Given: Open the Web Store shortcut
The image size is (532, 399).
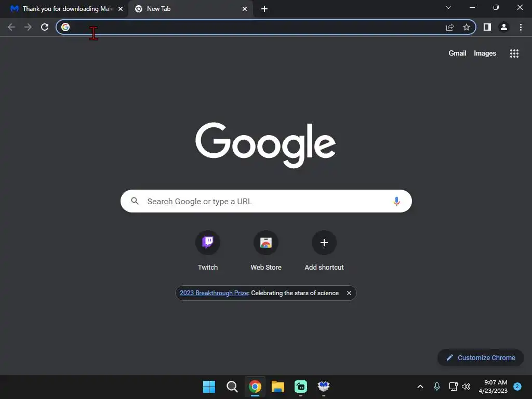Looking at the screenshot, I should [x=266, y=250].
